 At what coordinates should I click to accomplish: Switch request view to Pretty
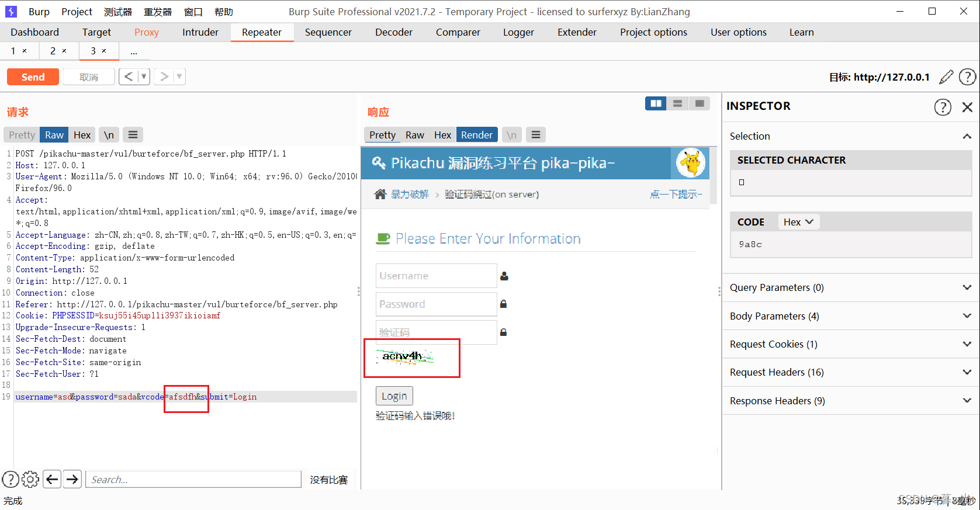(22, 135)
